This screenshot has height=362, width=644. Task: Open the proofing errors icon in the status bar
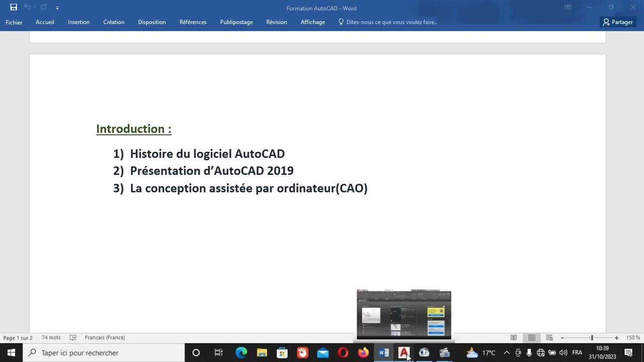click(x=73, y=338)
